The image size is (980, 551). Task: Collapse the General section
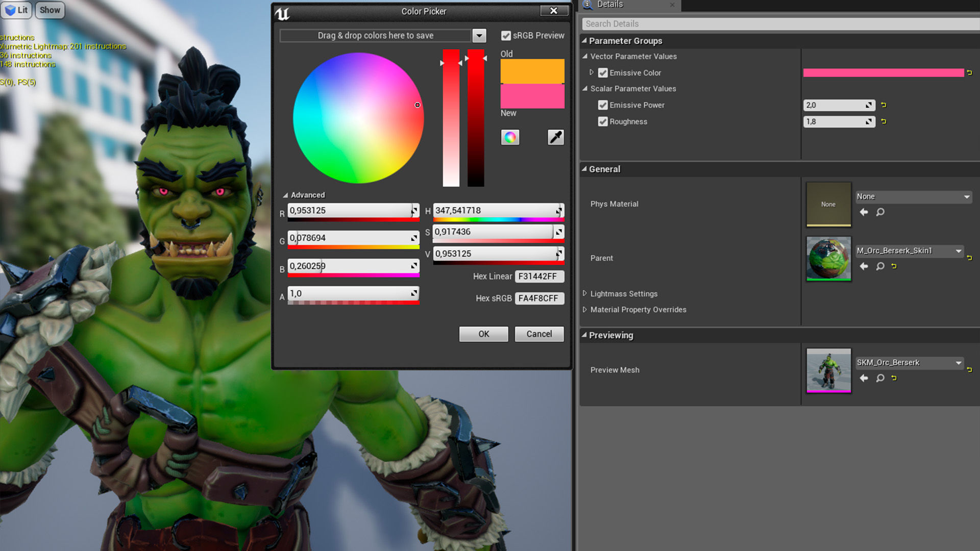coord(584,168)
